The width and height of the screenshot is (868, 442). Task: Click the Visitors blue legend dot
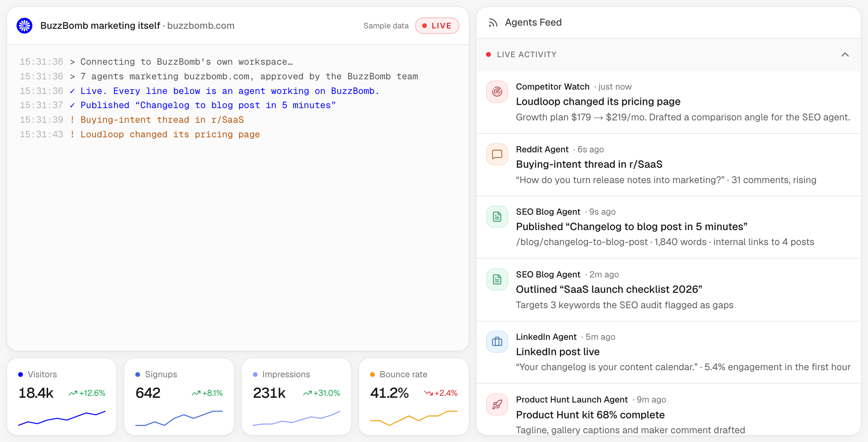click(x=21, y=375)
